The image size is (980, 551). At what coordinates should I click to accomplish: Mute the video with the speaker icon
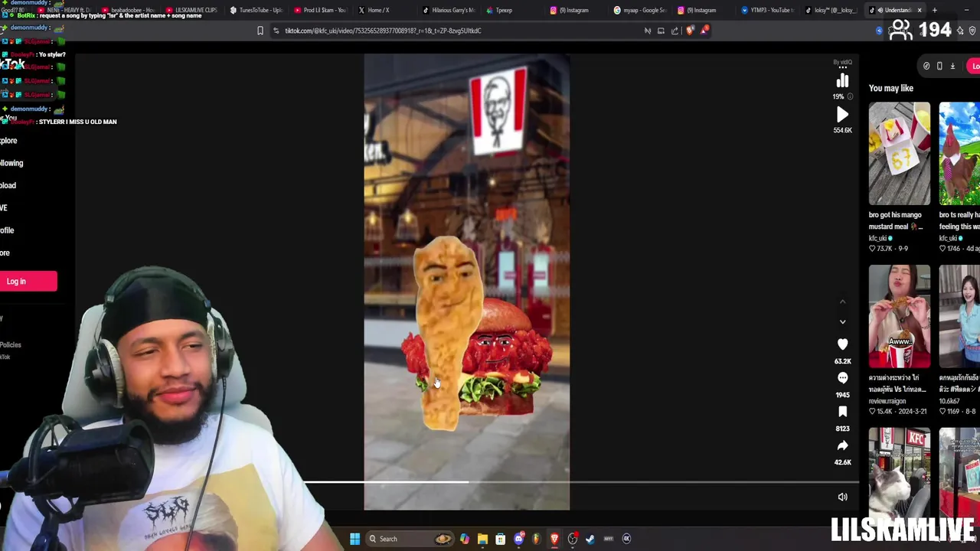[x=842, y=497]
